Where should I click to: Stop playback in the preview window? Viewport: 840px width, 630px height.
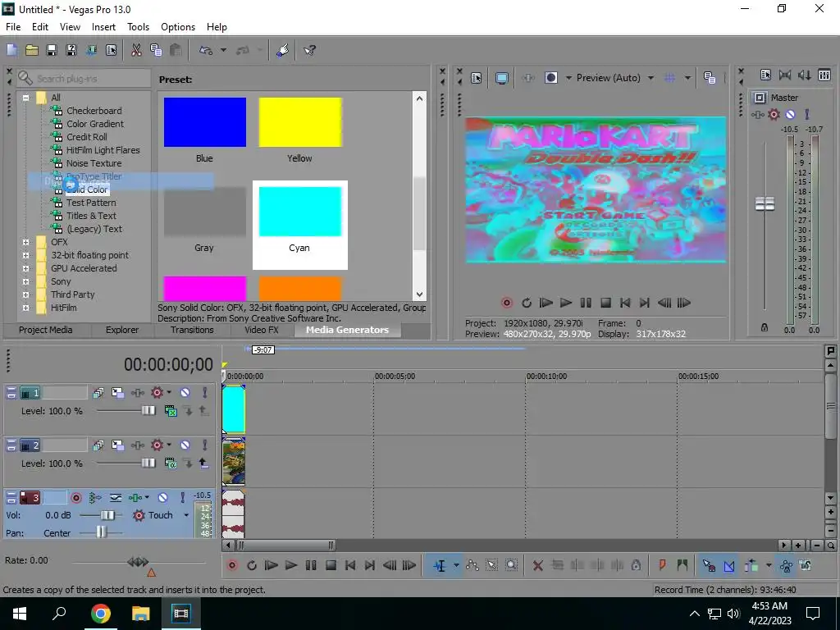coord(605,303)
